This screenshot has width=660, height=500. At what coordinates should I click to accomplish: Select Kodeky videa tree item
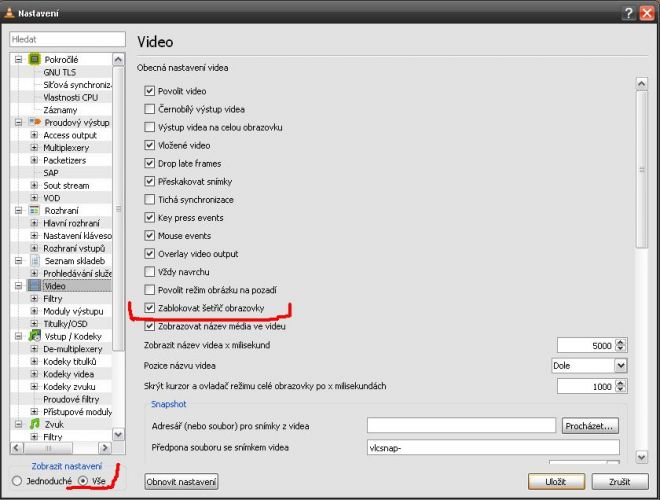(69, 374)
